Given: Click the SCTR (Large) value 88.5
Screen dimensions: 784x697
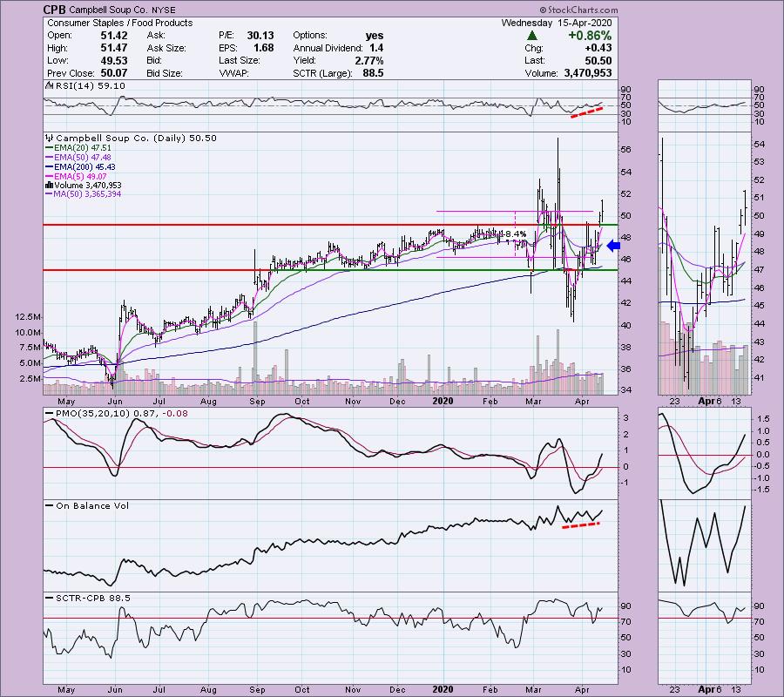Looking at the screenshot, I should [373, 73].
